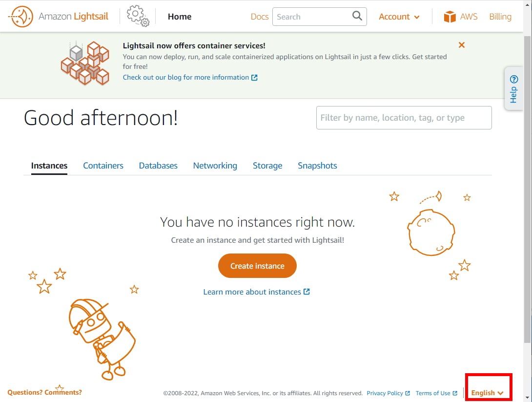Viewport: 532px width, 402px height.
Task: Switch to the Databases tab
Action: coord(158,166)
